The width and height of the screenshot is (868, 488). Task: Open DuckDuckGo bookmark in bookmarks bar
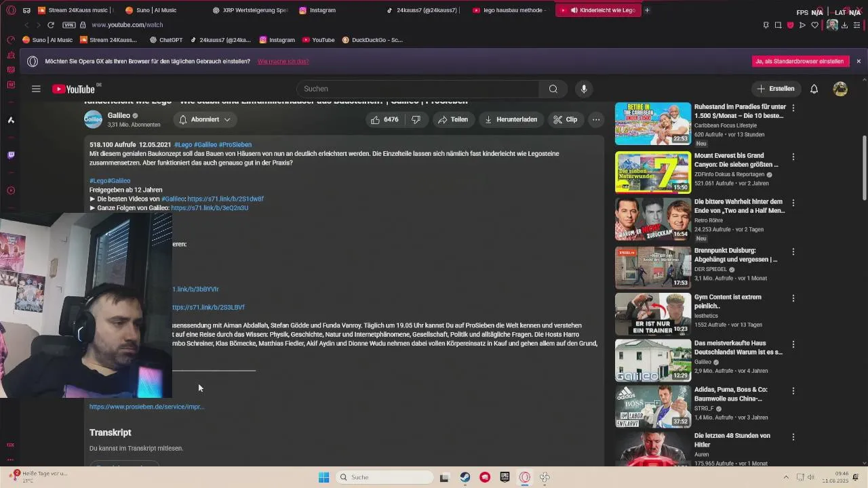[x=372, y=40]
